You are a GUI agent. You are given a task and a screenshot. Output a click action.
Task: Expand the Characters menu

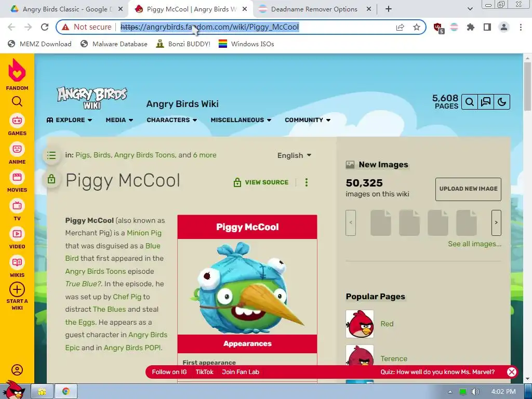point(171,120)
